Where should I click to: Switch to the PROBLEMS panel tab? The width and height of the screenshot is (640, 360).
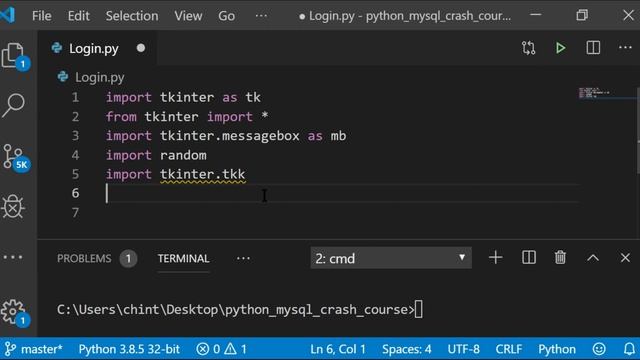tap(84, 258)
